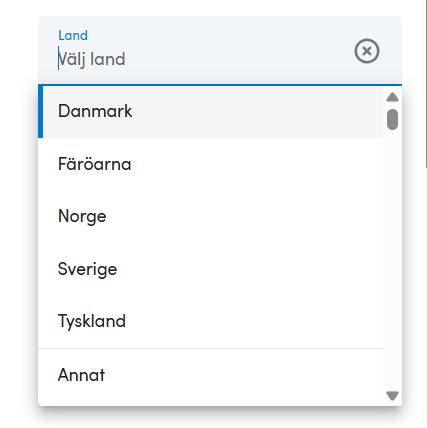Click the dropdown scrollbar down arrow
Viewport: 427px width, 428px height.
pyautogui.click(x=392, y=396)
